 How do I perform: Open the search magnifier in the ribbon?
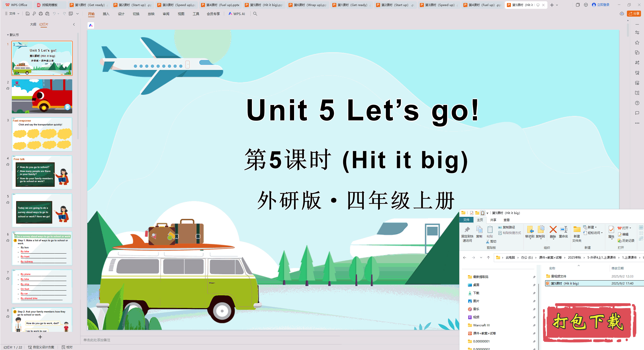255,14
